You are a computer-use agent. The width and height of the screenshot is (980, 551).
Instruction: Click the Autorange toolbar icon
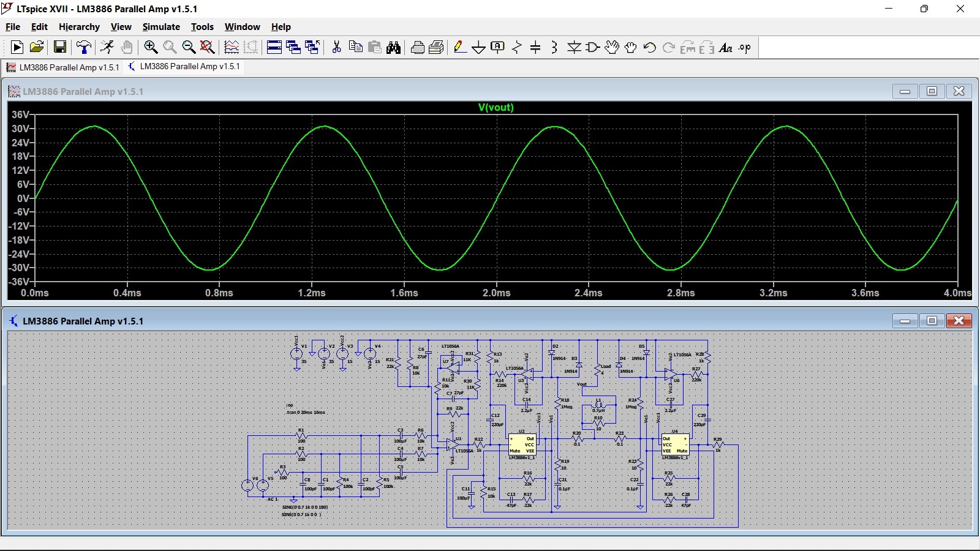[251, 47]
